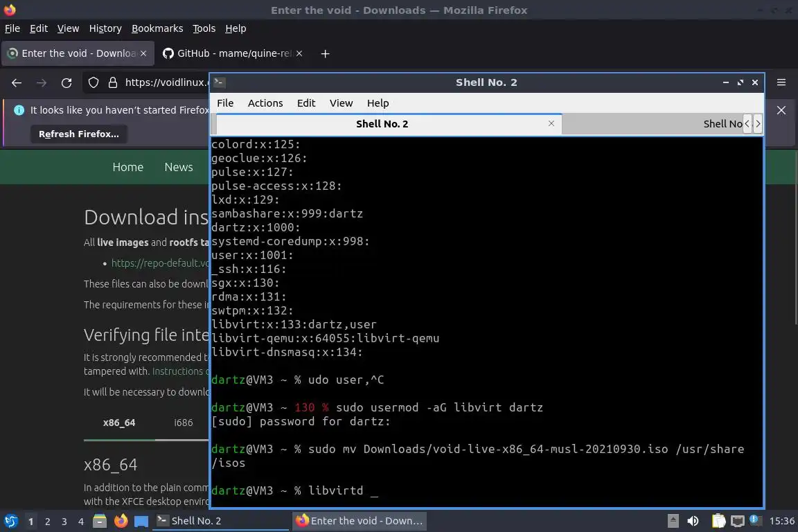Viewport: 798px width, 532px height.
Task: Click the Firefox forward arrow
Action: 42,82
